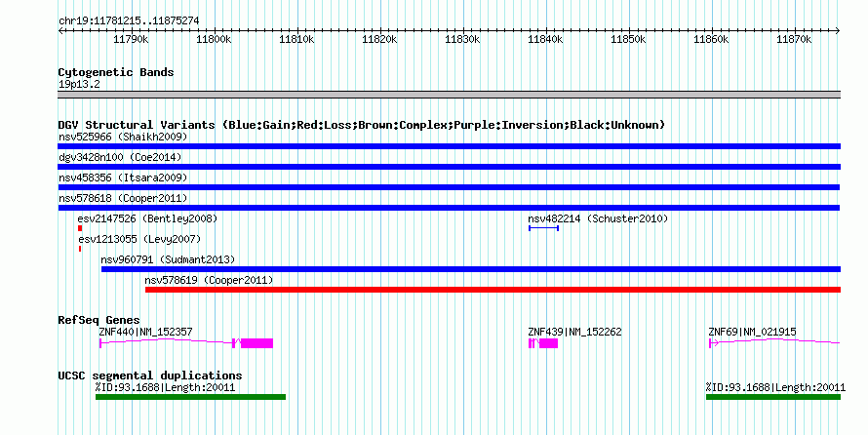
Task: Click the left green segmental duplication bar
Action: [190, 397]
